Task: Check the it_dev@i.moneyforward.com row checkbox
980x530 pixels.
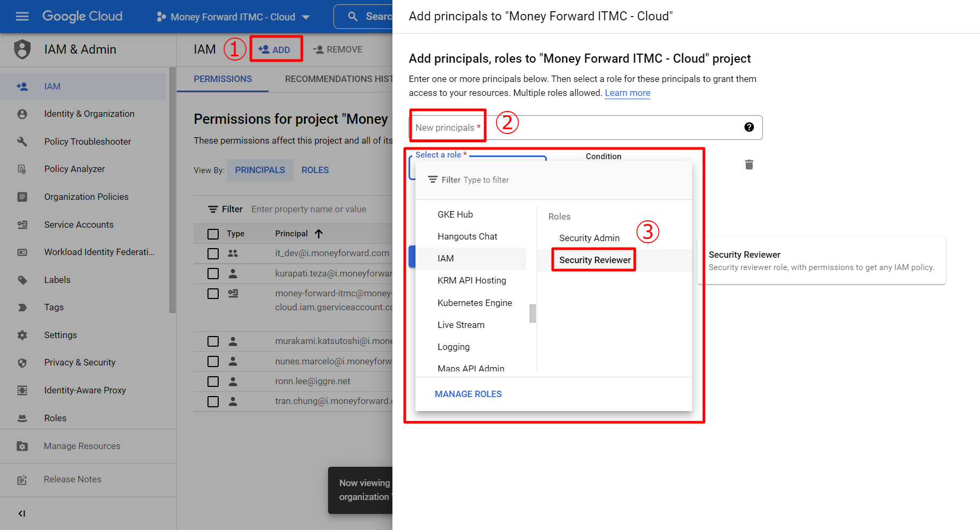Action: click(x=213, y=253)
